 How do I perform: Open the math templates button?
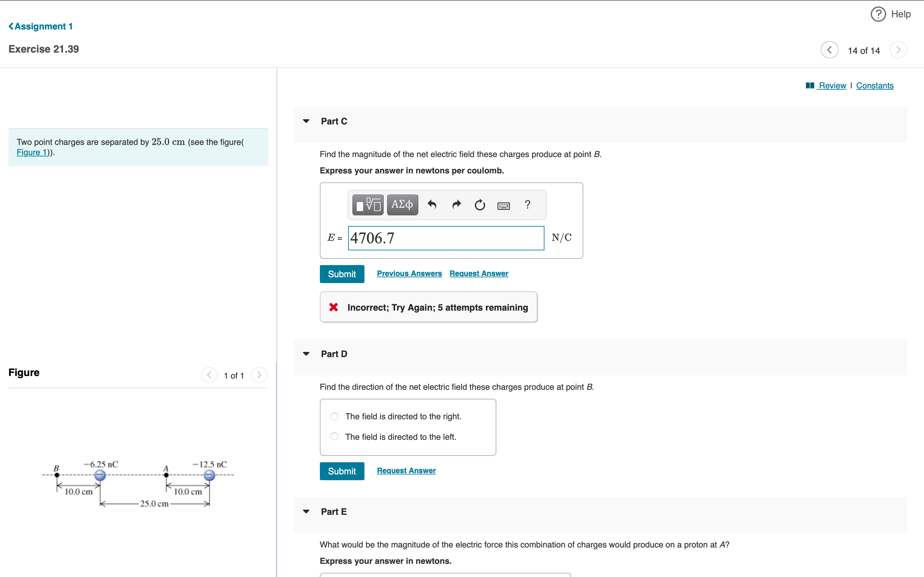tap(368, 205)
